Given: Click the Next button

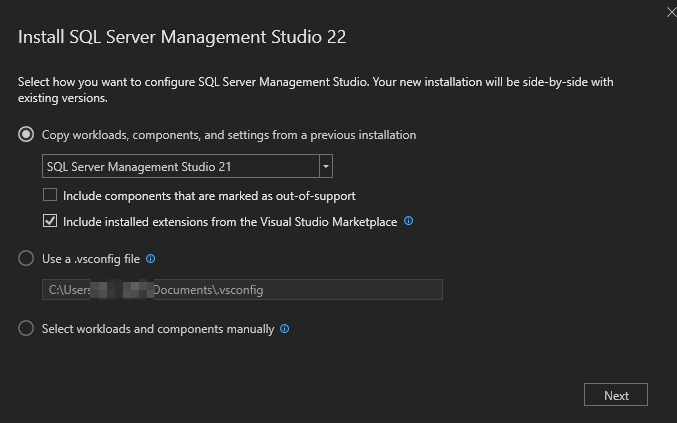Looking at the screenshot, I should (615, 395).
